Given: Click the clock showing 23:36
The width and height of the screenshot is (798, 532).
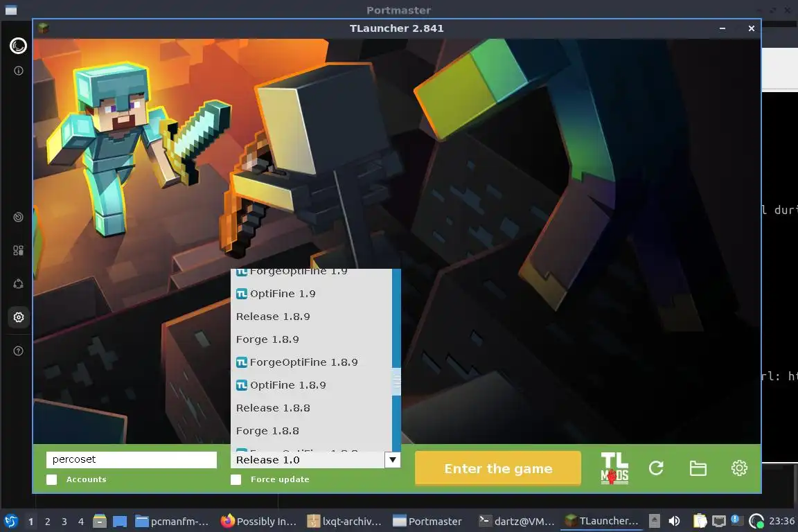Looking at the screenshot, I should click(x=781, y=521).
